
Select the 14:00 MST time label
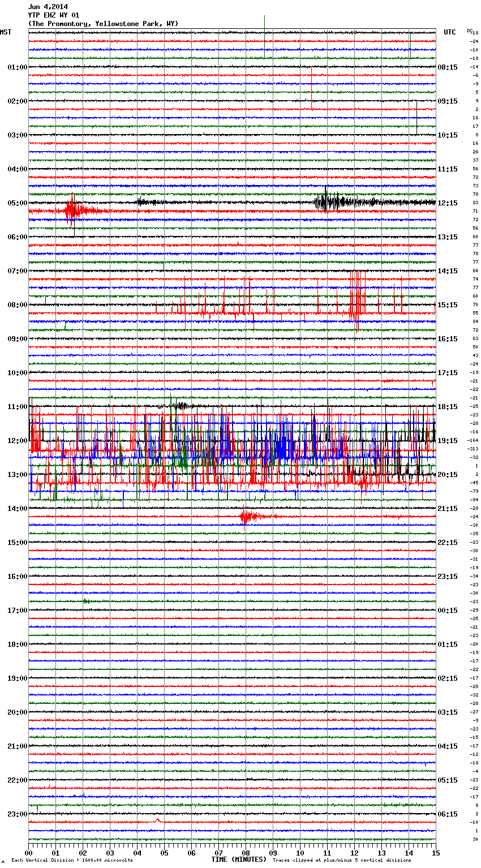point(17,509)
